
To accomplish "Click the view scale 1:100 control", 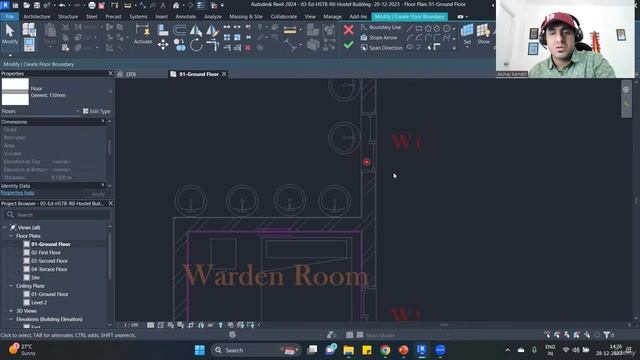I will pyautogui.click(x=131, y=325).
